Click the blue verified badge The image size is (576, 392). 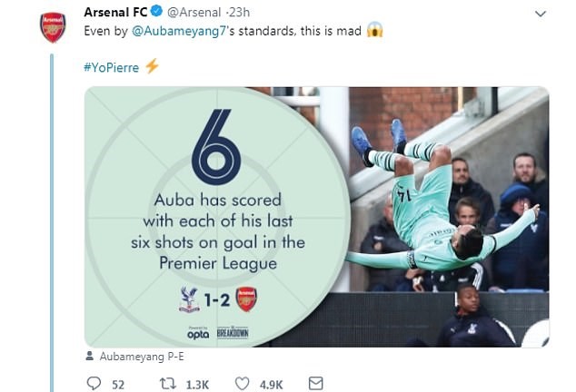pos(155,13)
